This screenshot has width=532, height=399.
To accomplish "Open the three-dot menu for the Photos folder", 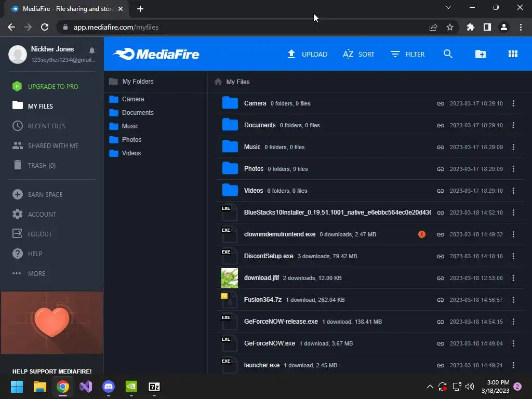I will click(513, 169).
